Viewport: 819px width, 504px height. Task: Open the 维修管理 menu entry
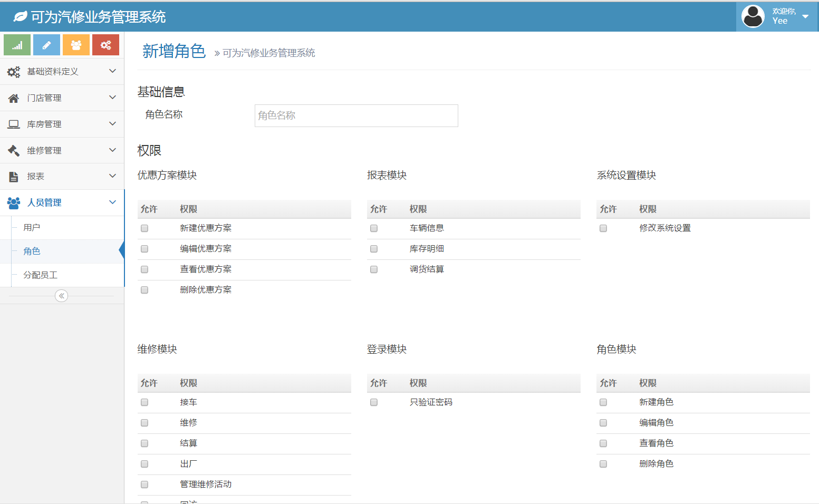(44, 151)
